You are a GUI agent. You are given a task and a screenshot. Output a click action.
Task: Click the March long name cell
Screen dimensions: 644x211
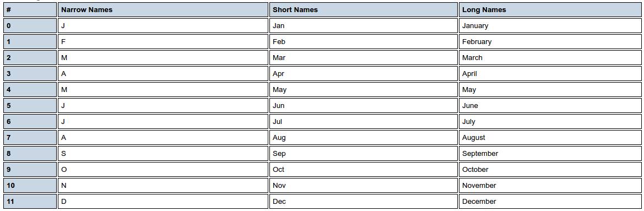[550, 58]
